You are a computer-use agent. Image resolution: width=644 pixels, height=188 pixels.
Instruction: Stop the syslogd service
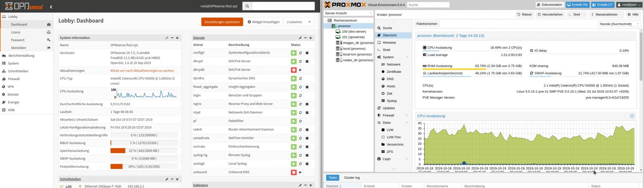coord(307,164)
